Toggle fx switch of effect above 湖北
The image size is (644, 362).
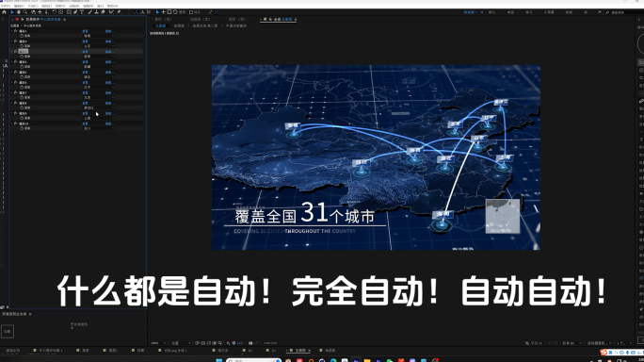(16, 72)
